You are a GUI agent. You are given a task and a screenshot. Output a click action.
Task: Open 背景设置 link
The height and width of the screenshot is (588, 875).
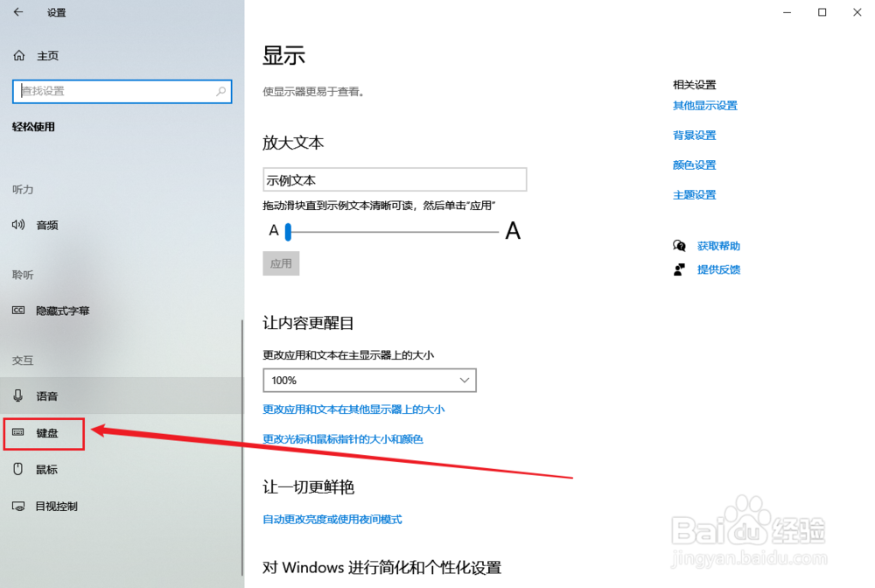click(x=694, y=135)
